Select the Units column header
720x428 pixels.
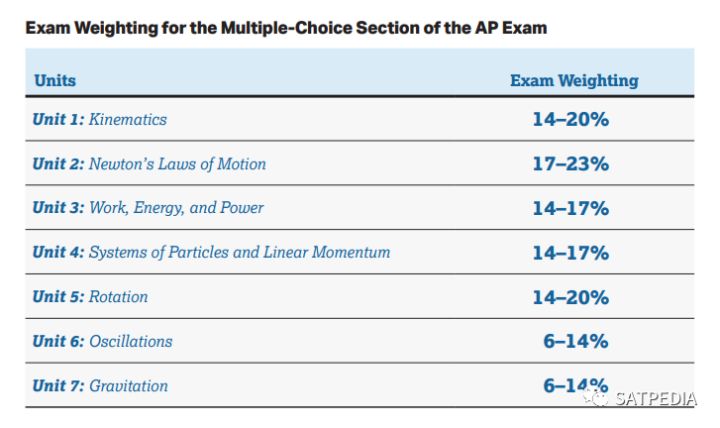(55, 80)
